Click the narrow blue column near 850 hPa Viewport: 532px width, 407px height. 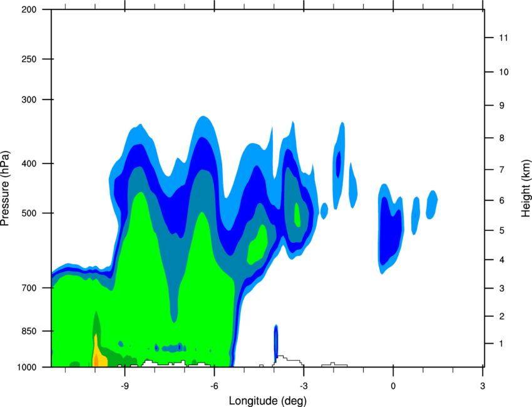(x=276, y=343)
